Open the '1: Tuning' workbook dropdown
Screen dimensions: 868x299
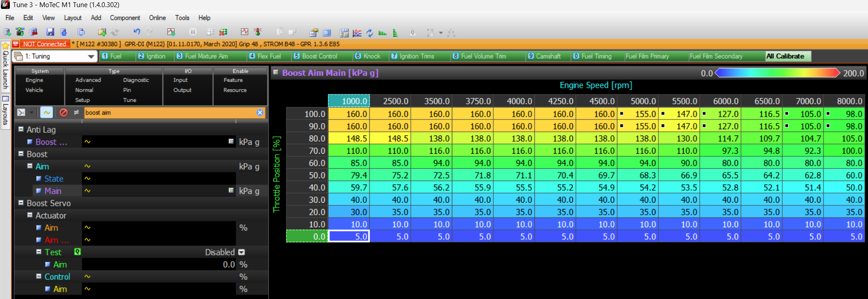tap(91, 57)
